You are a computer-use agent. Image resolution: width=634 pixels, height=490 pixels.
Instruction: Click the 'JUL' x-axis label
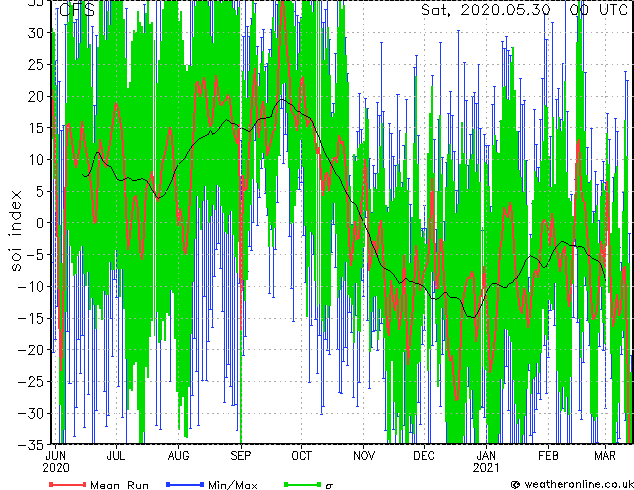pyautogui.click(x=116, y=456)
